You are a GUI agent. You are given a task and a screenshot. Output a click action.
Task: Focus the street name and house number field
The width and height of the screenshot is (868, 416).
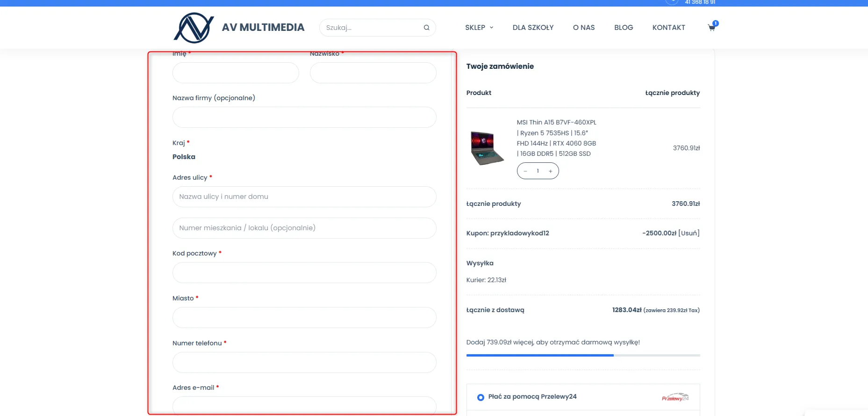[x=304, y=197]
